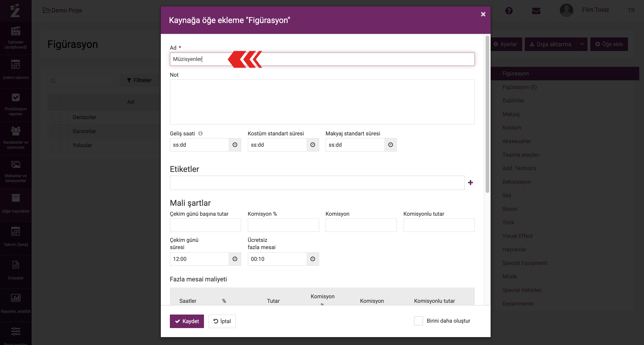
Task: Select Dublörler in the resource list
Action: click(x=513, y=100)
